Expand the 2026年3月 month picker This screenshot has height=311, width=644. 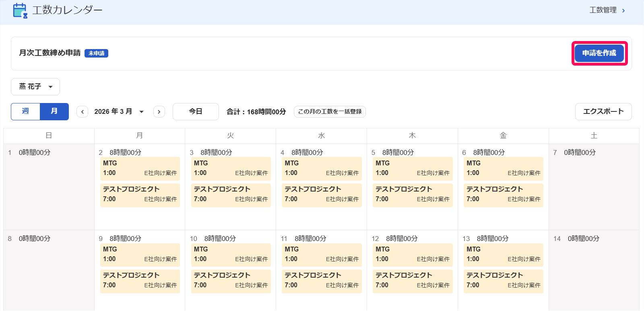click(x=119, y=111)
